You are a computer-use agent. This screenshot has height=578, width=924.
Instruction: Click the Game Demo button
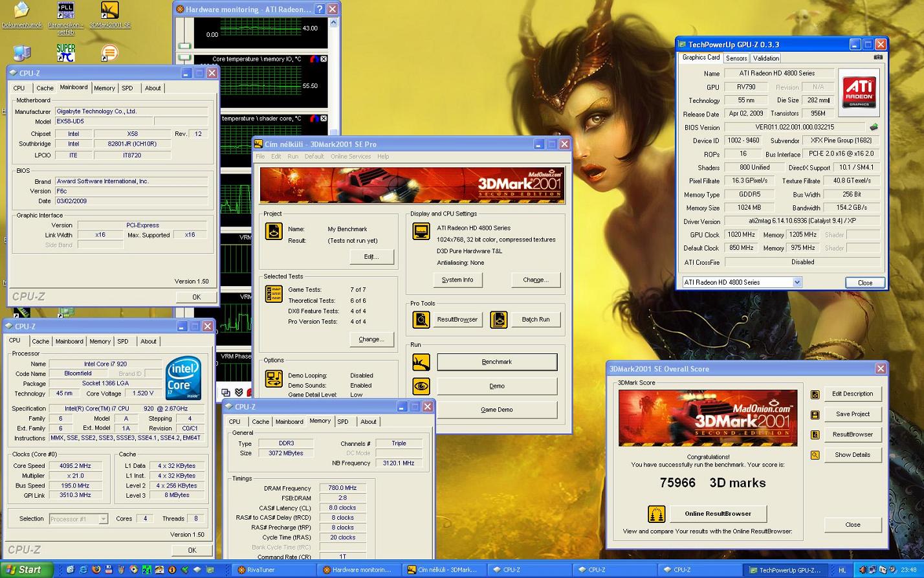coord(497,410)
